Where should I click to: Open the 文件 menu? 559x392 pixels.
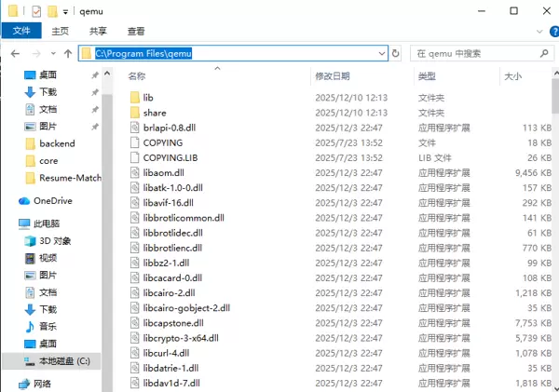pyautogui.click(x=20, y=31)
